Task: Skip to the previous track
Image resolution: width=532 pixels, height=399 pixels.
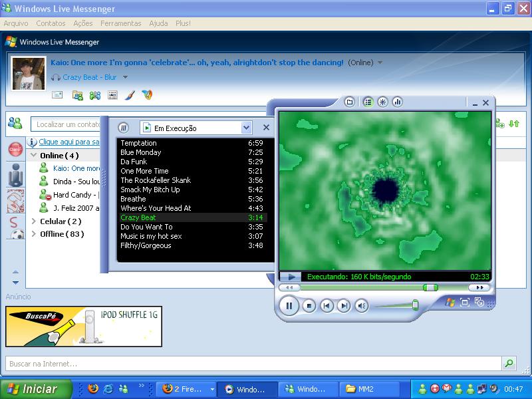Action: pyautogui.click(x=327, y=306)
